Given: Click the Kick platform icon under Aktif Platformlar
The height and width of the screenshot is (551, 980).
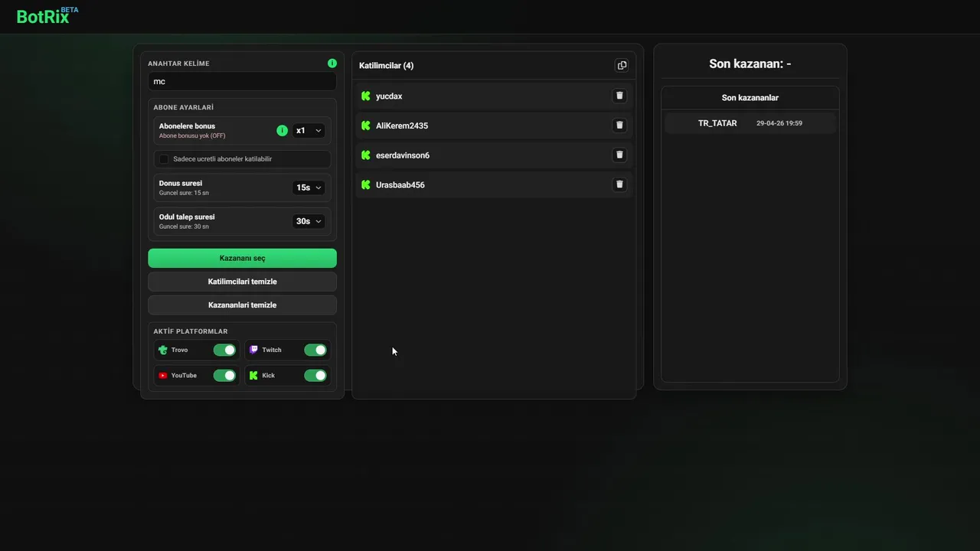Looking at the screenshot, I should click(x=254, y=376).
